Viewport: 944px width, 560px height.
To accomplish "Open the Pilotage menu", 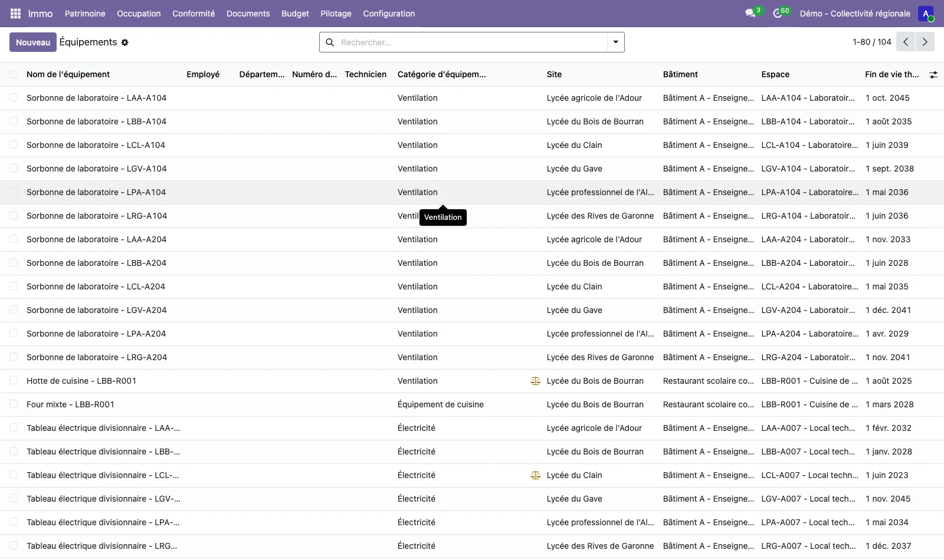I will pyautogui.click(x=336, y=14).
